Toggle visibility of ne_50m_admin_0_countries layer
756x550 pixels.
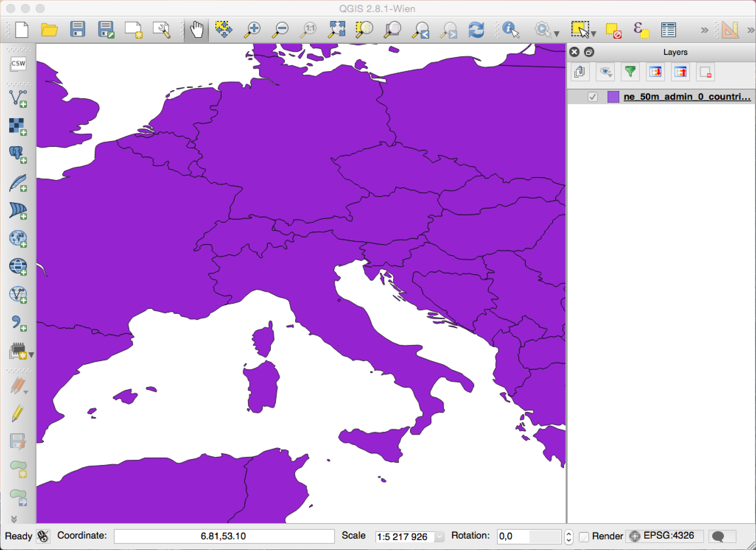coord(592,97)
